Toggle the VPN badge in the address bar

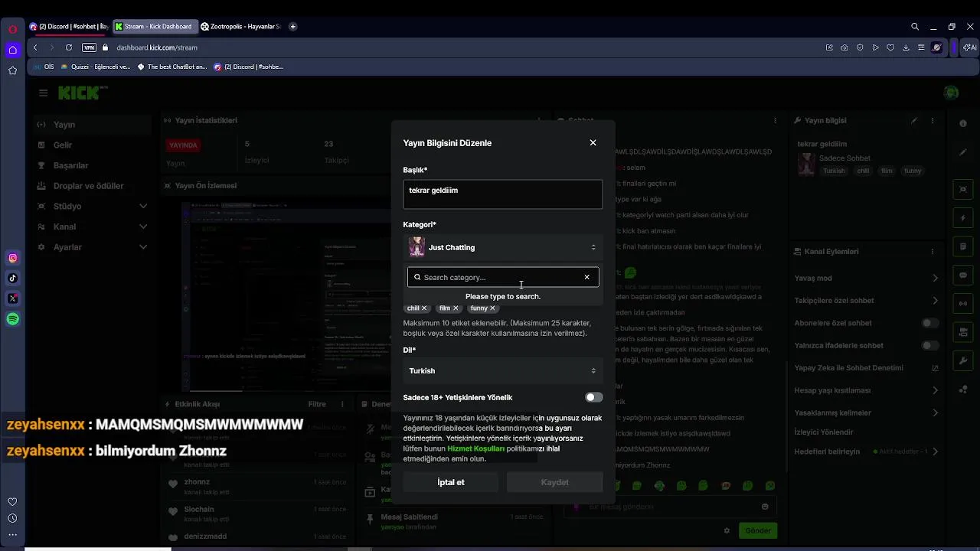click(89, 47)
